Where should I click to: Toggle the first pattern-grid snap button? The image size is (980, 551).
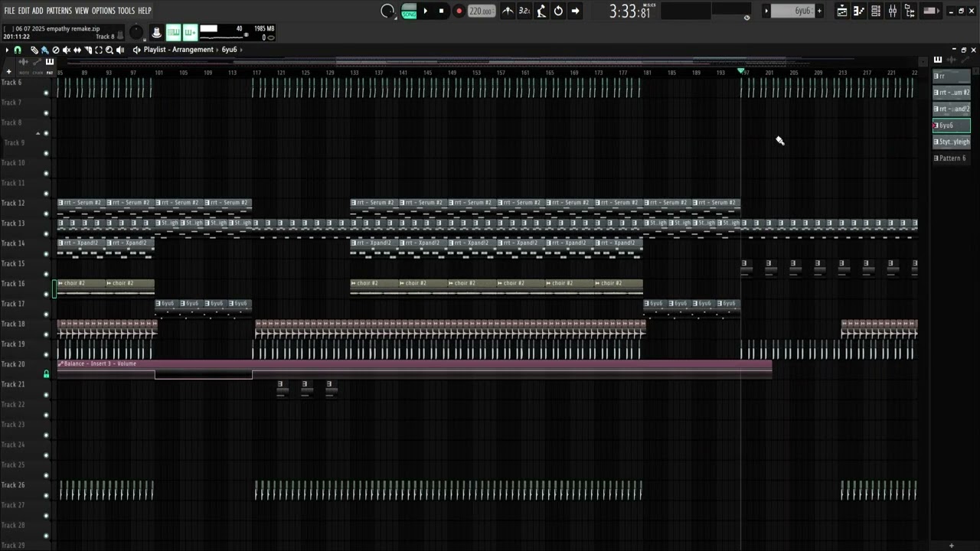pyautogui.click(x=174, y=32)
